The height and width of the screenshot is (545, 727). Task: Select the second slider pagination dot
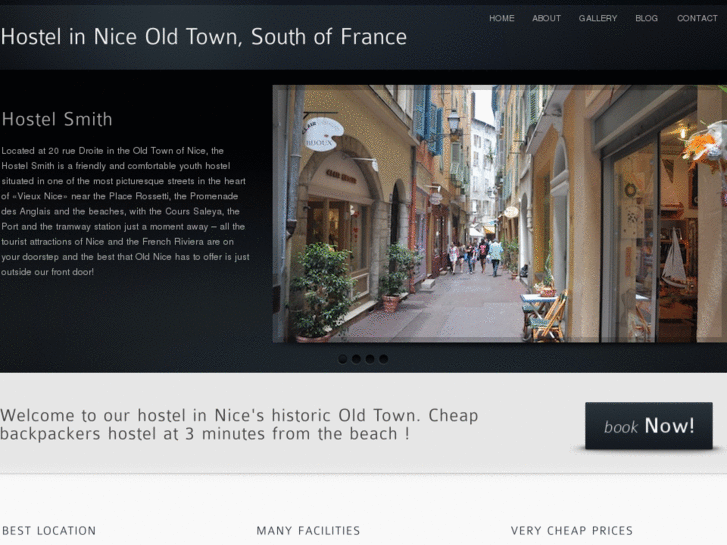[356, 359]
